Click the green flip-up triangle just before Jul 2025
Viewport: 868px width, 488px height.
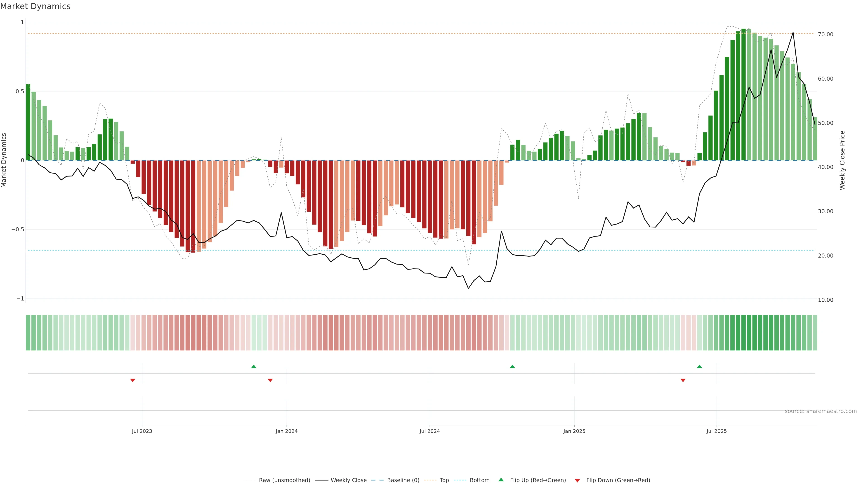(x=700, y=366)
